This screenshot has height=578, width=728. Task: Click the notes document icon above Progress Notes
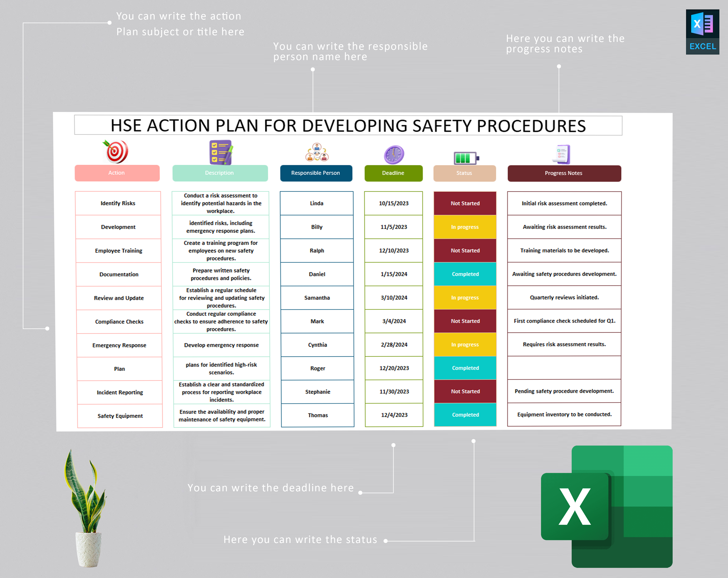pos(563,154)
